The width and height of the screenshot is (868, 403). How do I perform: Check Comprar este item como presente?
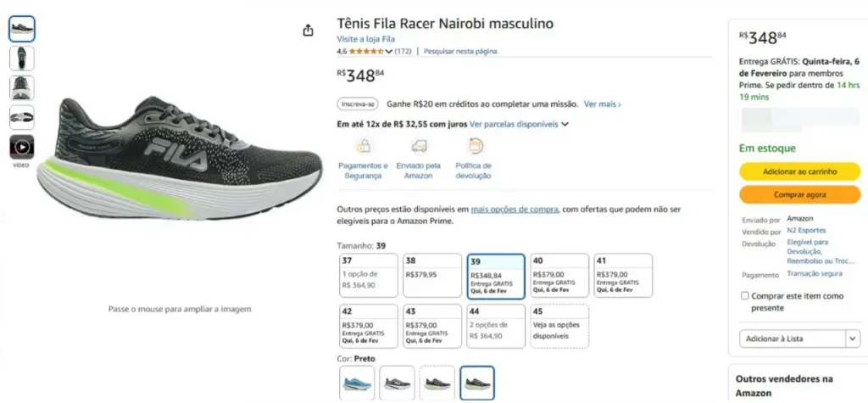tap(745, 296)
